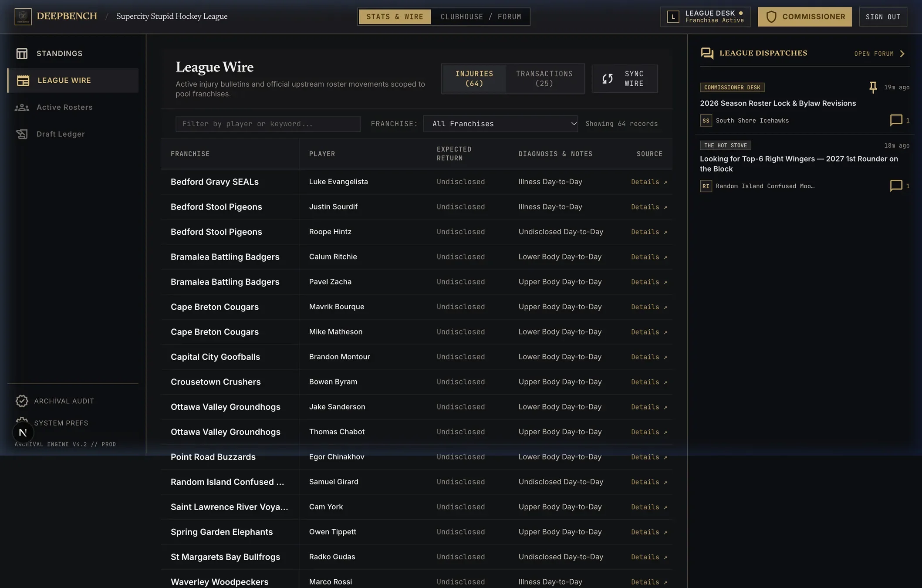Click Supercity Stupid Hockey League breadcrumb
This screenshot has width=922, height=588.
(x=172, y=17)
